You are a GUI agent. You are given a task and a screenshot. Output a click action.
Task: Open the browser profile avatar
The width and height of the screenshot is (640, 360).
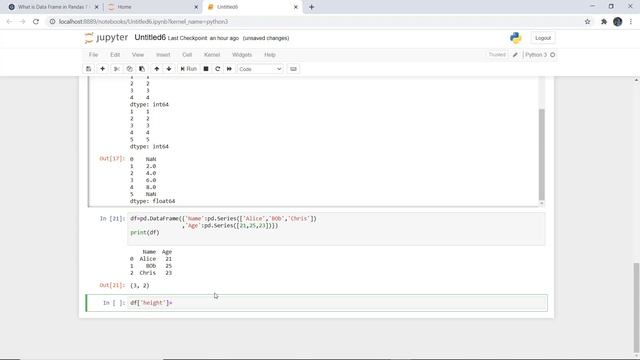tap(618, 22)
